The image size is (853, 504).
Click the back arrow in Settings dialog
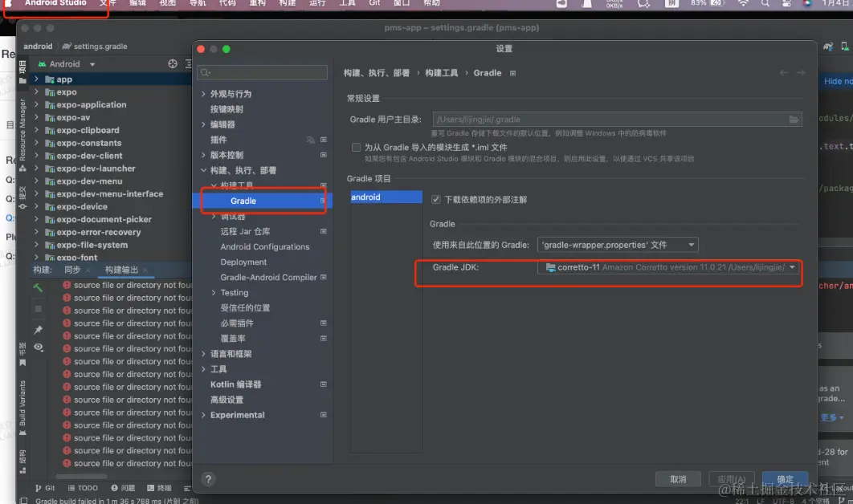click(x=784, y=72)
